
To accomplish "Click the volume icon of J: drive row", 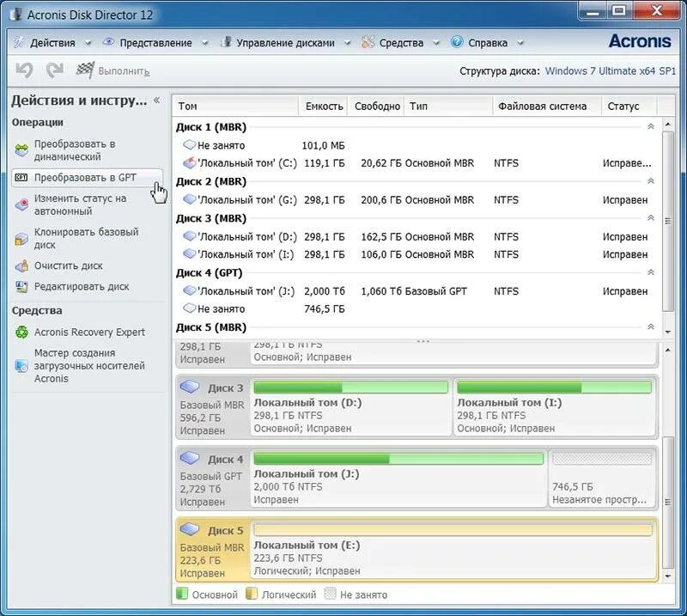I will (x=189, y=290).
